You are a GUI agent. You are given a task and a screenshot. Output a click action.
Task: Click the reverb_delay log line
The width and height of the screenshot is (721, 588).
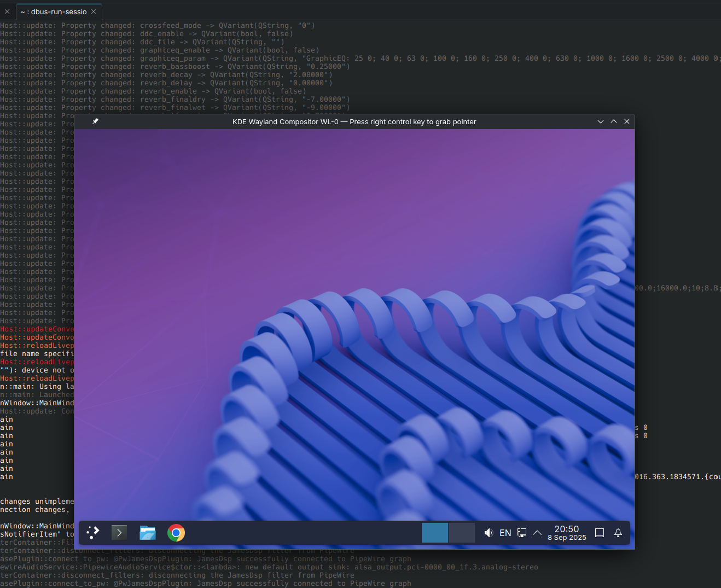166,83
